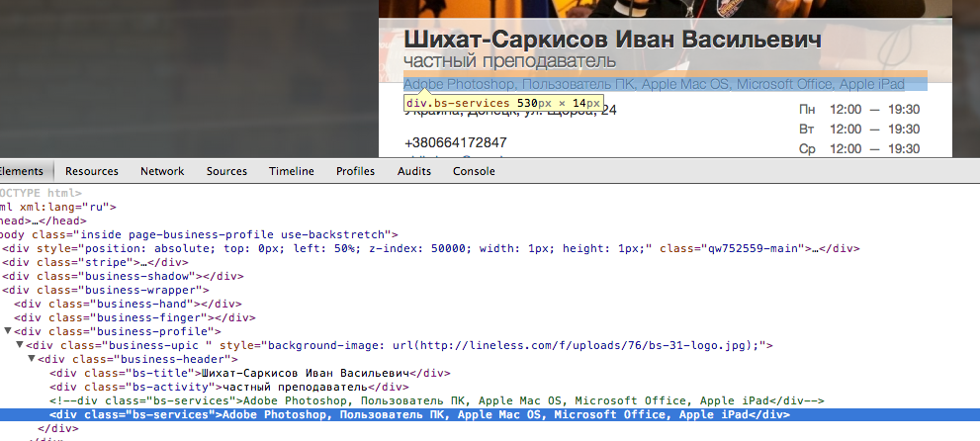Select the commented-out bs-services line

pyautogui.click(x=437, y=400)
